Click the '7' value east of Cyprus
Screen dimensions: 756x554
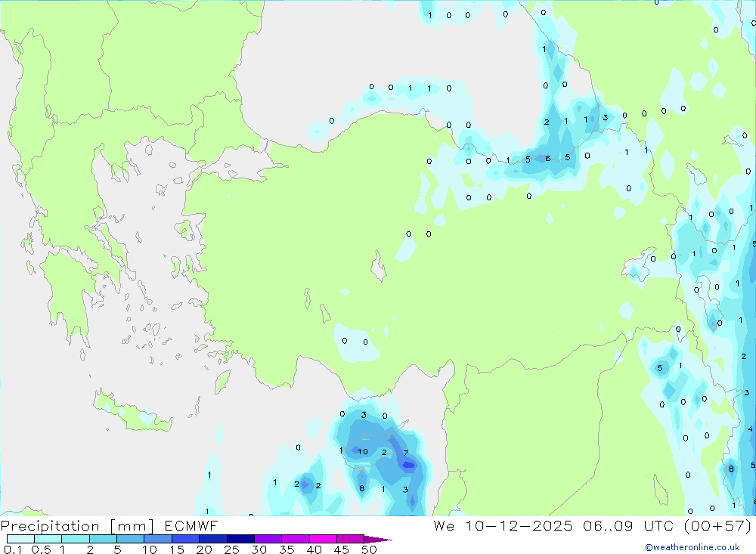[x=405, y=453]
